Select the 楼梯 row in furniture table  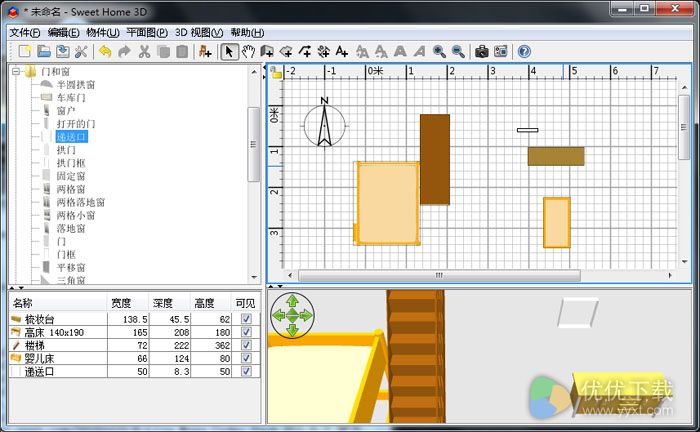pos(134,345)
